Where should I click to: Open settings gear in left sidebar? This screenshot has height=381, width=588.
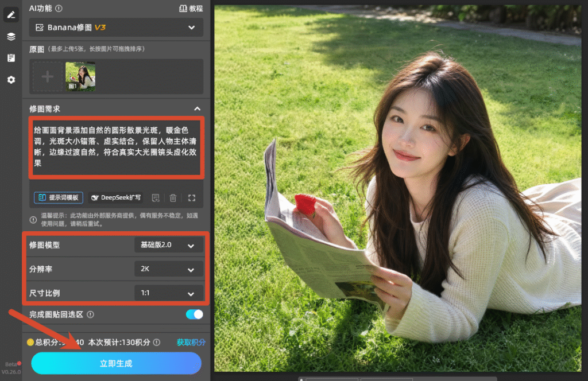(11, 80)
